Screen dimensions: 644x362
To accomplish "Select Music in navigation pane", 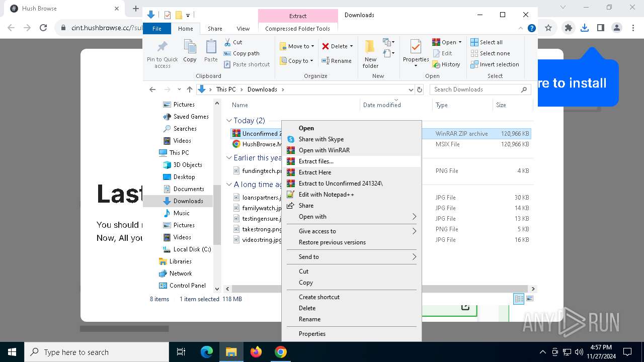I will (x=176, y=213).
